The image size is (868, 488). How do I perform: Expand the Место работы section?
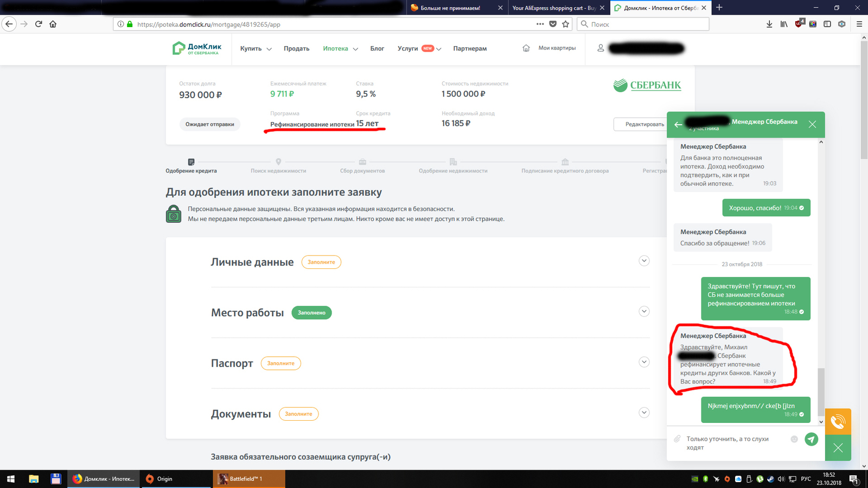pos(644,311)
